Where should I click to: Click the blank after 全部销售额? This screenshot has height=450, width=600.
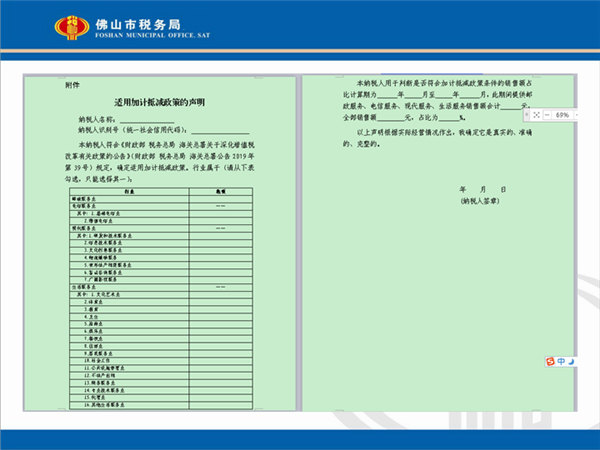tap(391, 118)
